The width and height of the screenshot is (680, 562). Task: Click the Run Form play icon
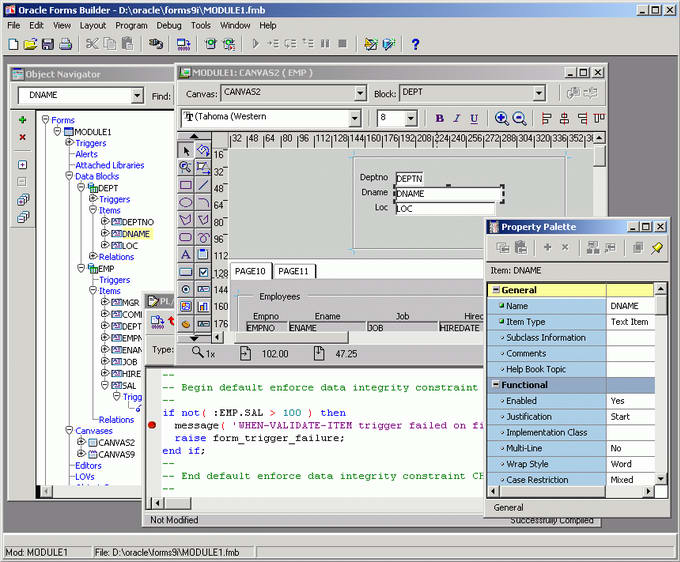point(255,44)
